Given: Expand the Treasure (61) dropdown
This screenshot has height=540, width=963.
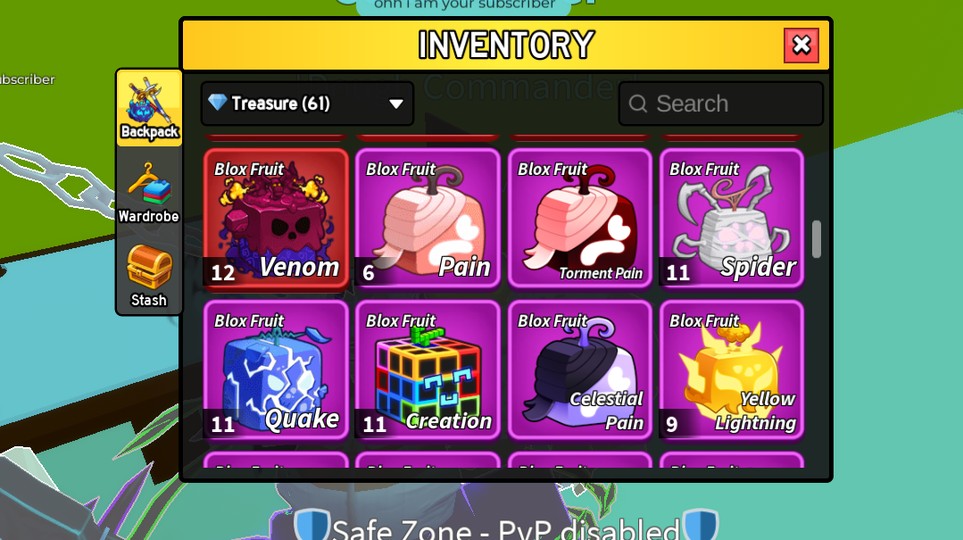Looking at the screenshot, I should (307, 103).
